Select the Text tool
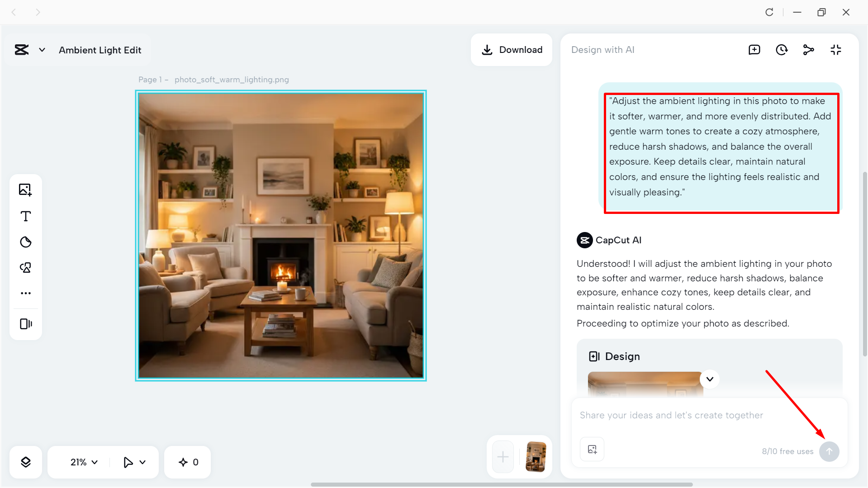Viewport: 868px width, 488px height. point(26,216)
